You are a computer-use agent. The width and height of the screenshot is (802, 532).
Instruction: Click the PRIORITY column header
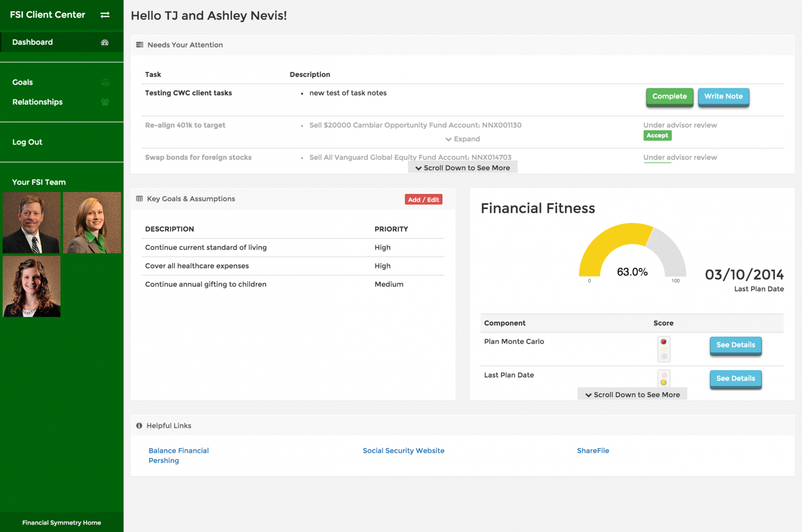[391, 229]
